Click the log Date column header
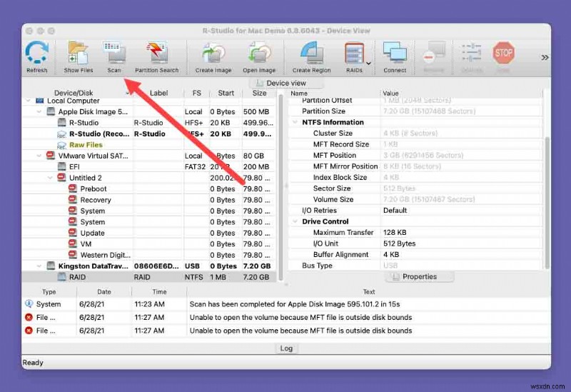The image size is (571, 392). tap(104, 292)
